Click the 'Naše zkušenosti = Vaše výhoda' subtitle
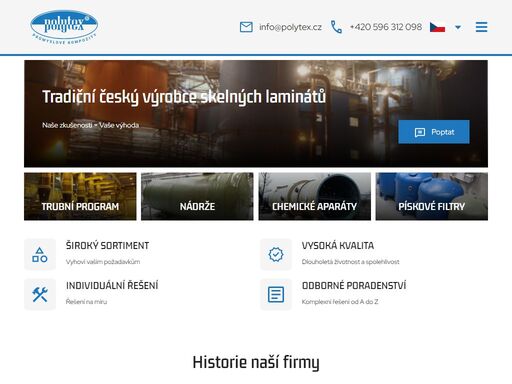The image size is (512, 384). [91, 125]
